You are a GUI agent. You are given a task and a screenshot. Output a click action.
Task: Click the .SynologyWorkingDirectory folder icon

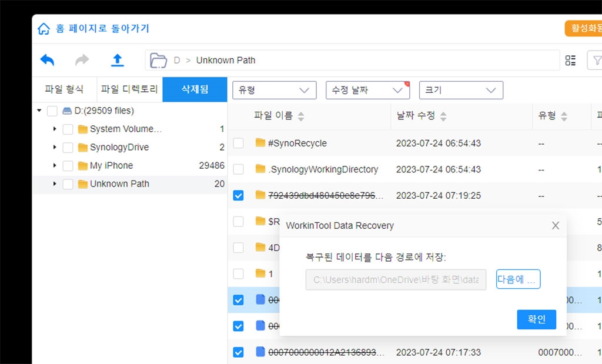[x=260, y=169]
